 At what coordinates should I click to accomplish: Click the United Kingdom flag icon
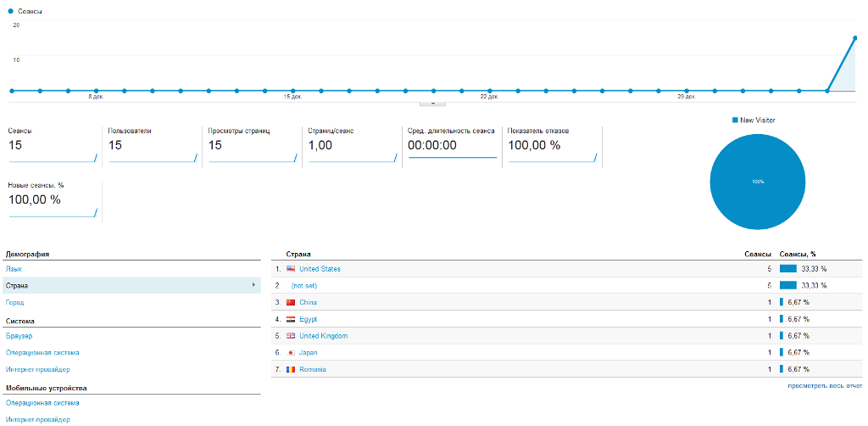click(291, 336)
